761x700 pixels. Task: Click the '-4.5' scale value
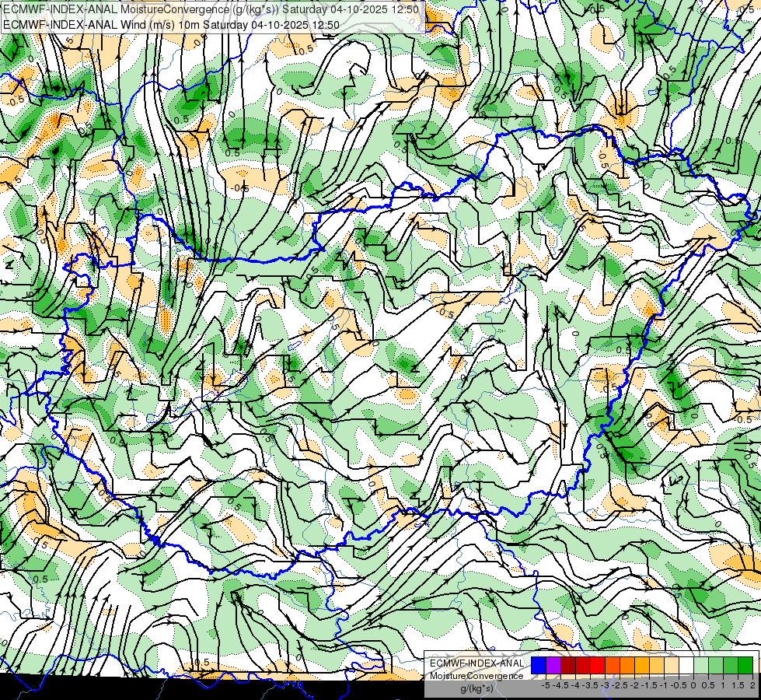[560, 685]
